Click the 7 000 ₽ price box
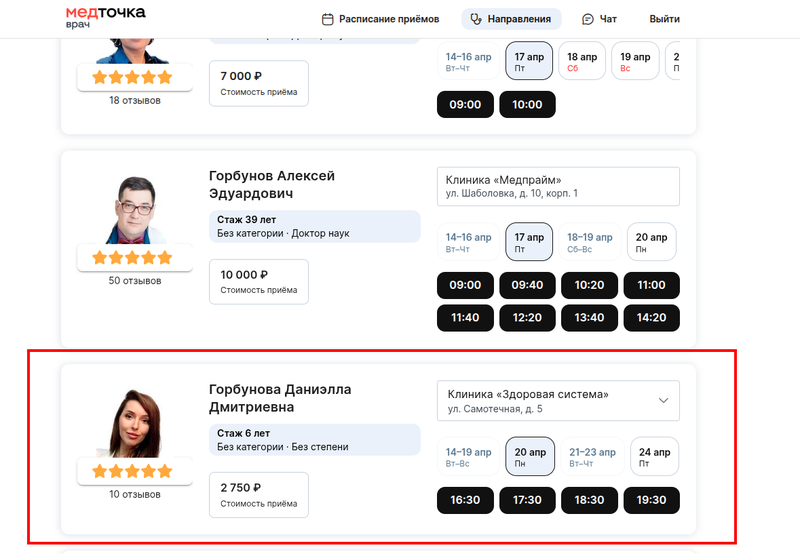The image size is (800, 554). point(259,83)
